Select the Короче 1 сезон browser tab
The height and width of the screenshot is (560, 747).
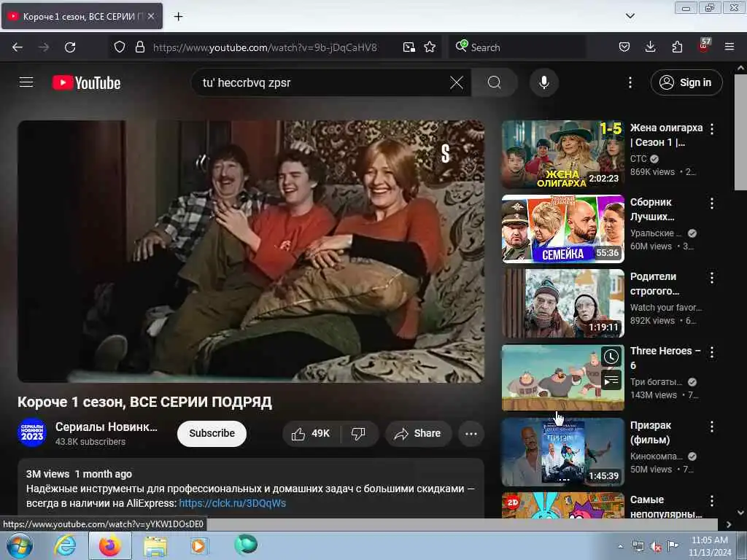point(82,16)
